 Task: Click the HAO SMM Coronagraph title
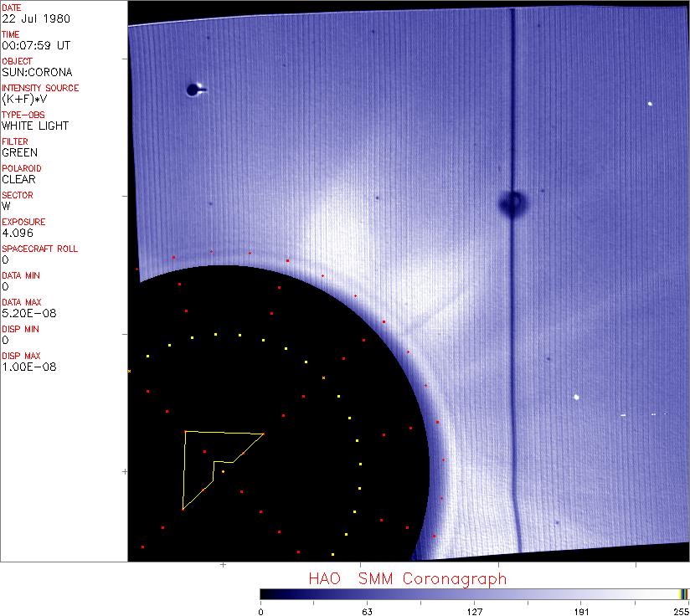[x=407, y=578]
